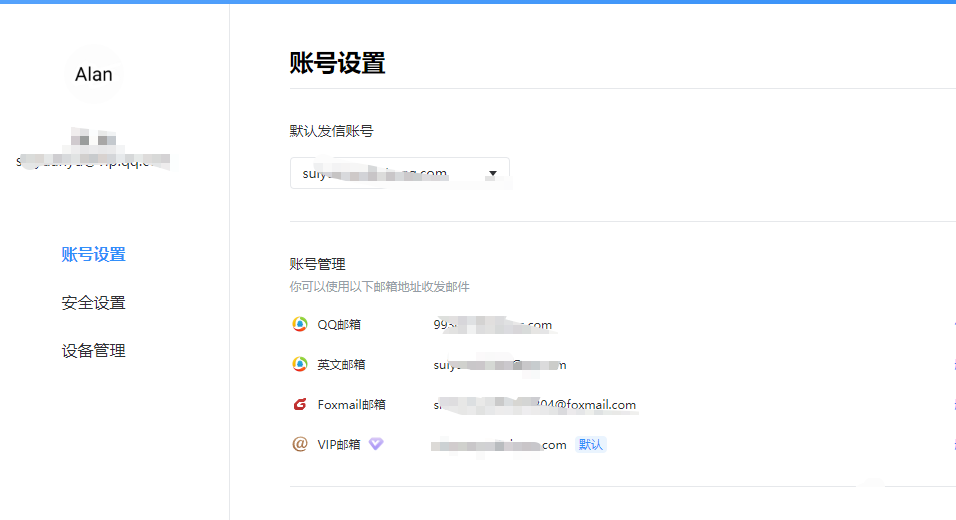
Task: Click the 英文邮箱 logo icon
Action: (x=299, y=365)
